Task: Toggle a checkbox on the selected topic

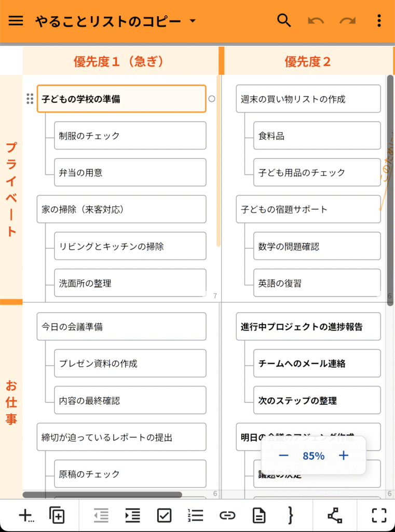Action: coord(165,515)
